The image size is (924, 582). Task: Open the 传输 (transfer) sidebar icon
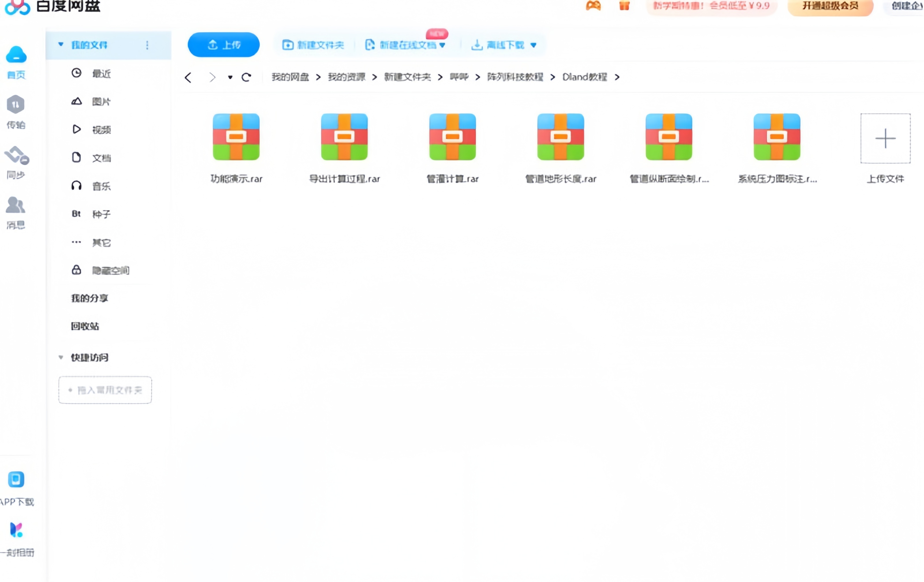click(15, 105)
